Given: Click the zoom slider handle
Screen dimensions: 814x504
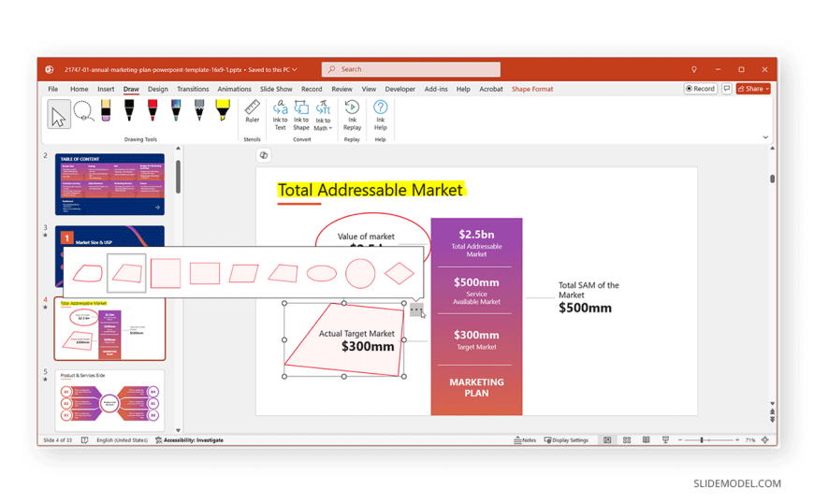Looking at the screenshot, I should pos(702,440).
